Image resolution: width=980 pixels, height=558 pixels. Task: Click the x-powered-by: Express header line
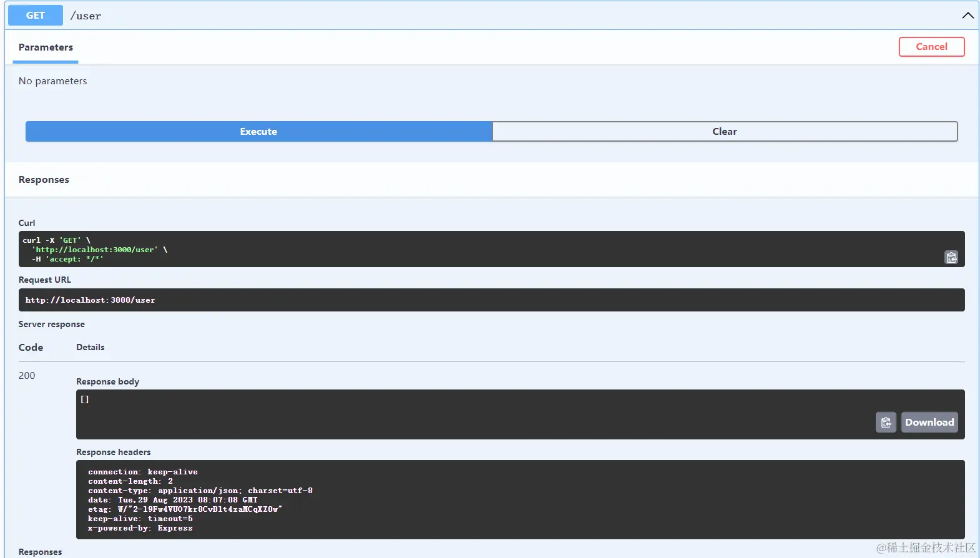(x=140, y=528)
